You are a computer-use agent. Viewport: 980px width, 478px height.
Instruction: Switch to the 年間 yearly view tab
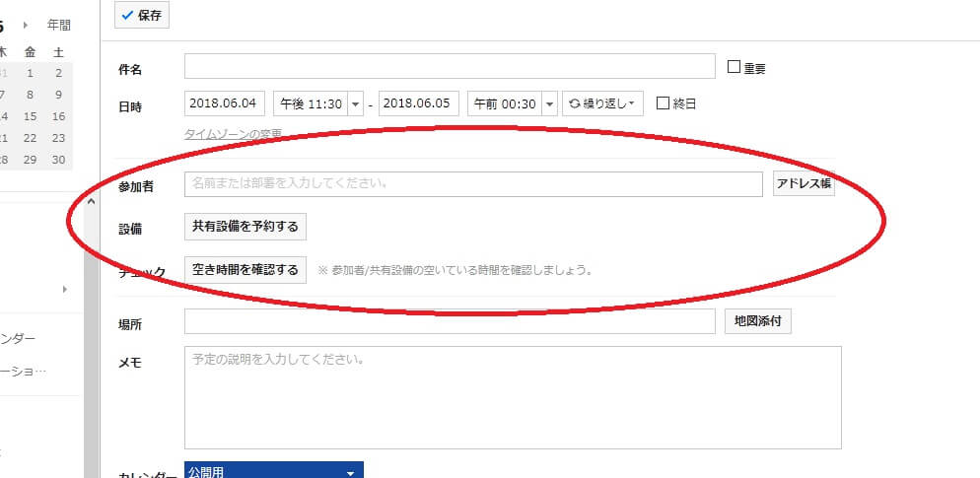pyautogui.click(x=59, y=25)
